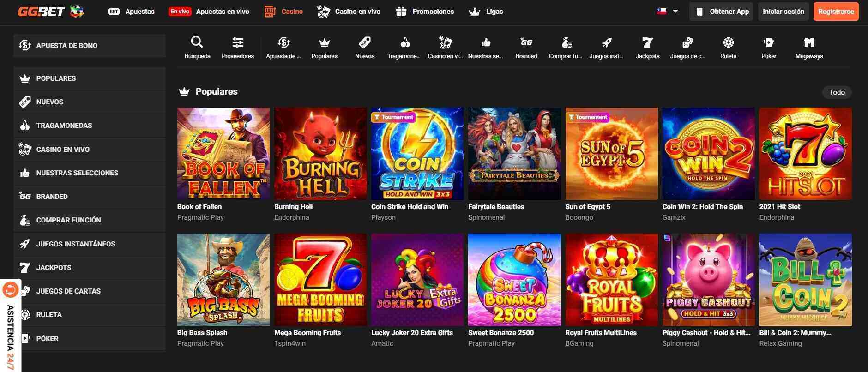Select the Casino en vivo category bar icon

pyautogui.click(x=445, y=42)
